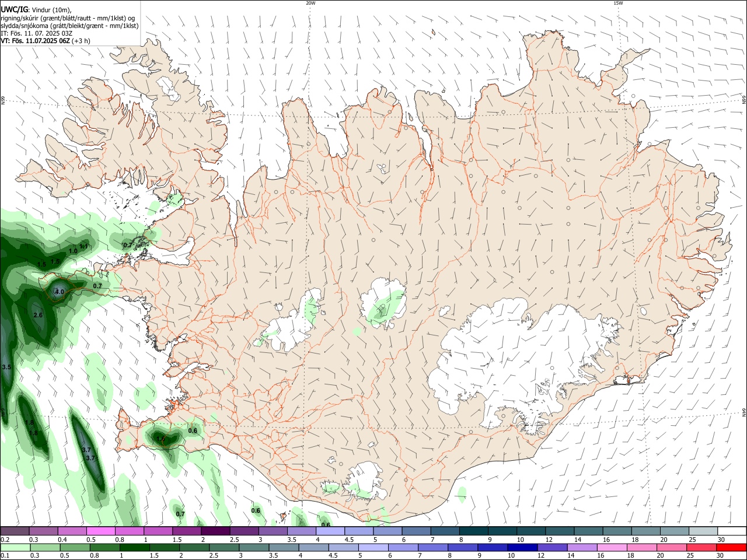Click the gray-teal swatch between 18 and 20

point(645,531)
